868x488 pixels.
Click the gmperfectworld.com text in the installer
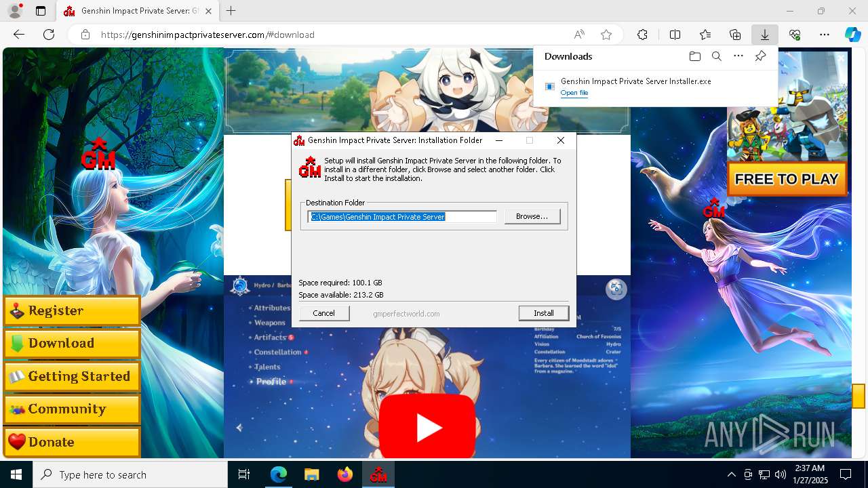(x=406, y=314)
